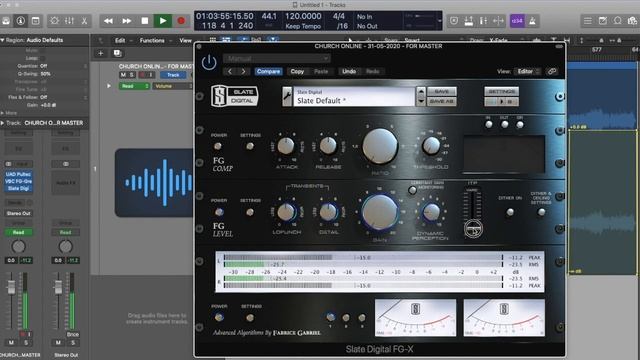
Task: Adjust the FG Comp Ratio knob
Action: pos(380,147)
